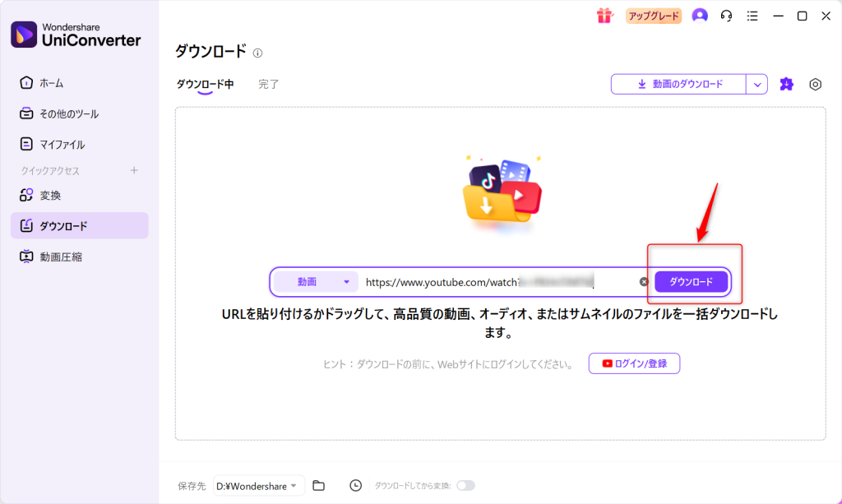The width and height of the screenshot is (842, 504).
Task: Click the クイックアクセス label
Action: [x=50, y=171]
